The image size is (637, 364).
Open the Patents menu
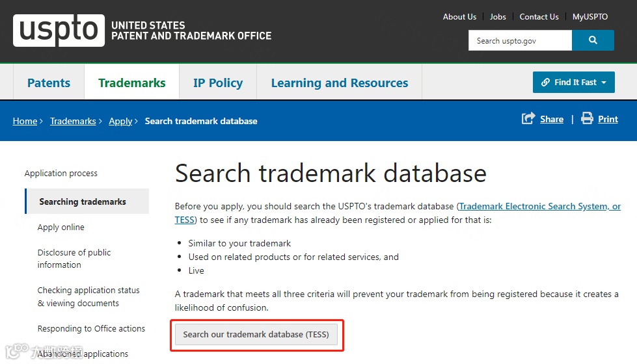(49, 83)
